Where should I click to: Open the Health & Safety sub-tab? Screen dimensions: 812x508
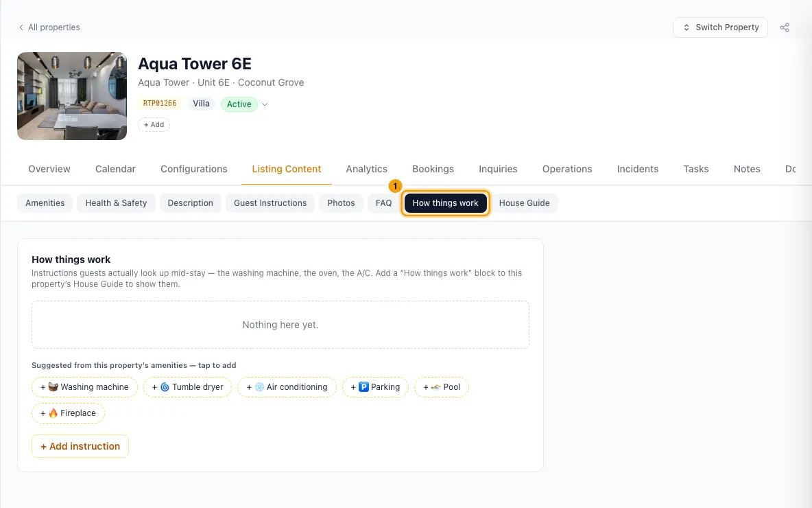pyautogui.click(x=116, y=203)
